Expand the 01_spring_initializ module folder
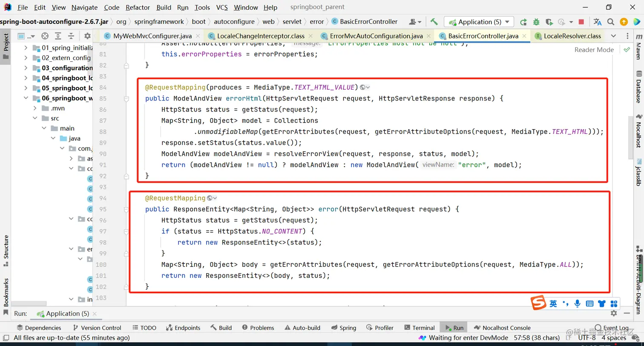644x346 pixels. [26, 47]
